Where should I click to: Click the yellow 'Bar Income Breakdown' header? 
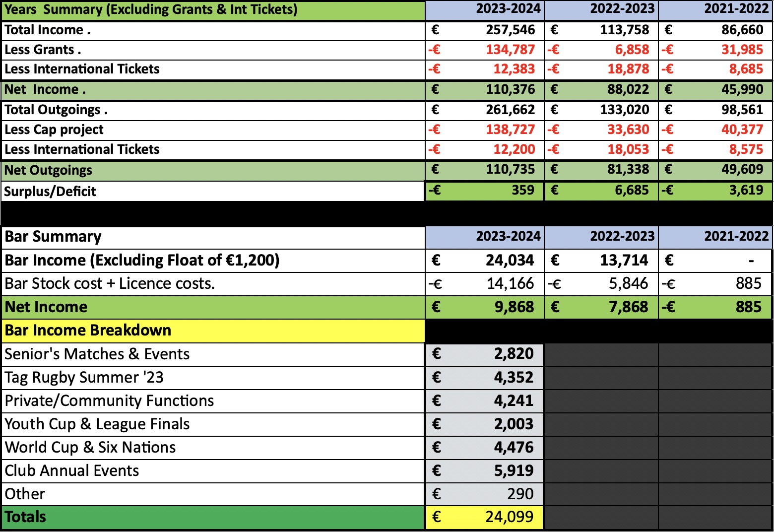(88, 331)
